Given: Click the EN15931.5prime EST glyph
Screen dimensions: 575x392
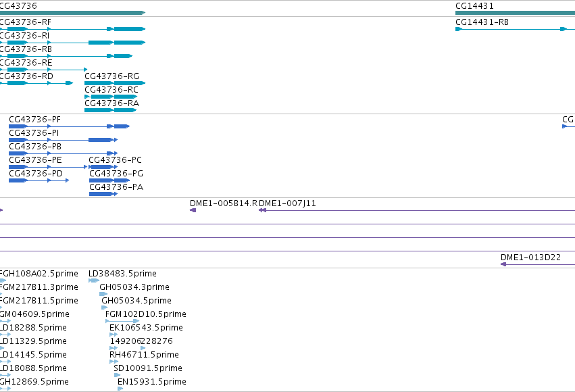Looking at the screenshot, I should pos(120,389).
